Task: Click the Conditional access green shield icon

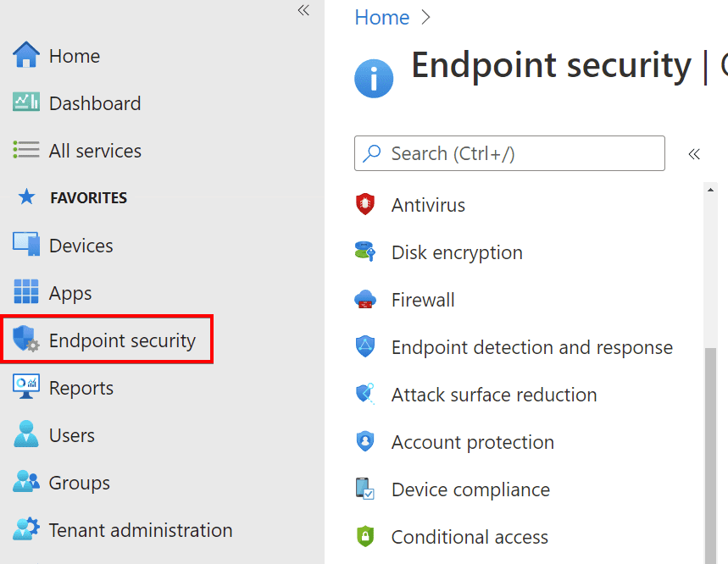Action: tap(364, 536)
